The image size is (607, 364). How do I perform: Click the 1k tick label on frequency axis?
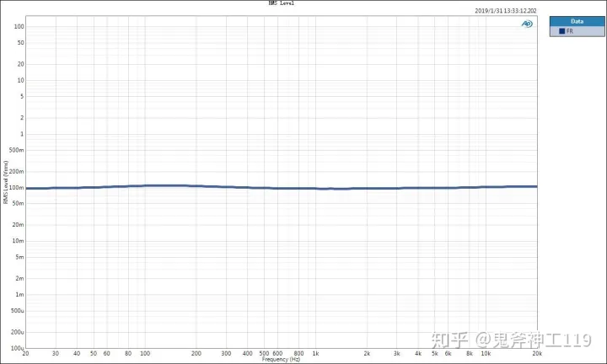tap(315, 354)
